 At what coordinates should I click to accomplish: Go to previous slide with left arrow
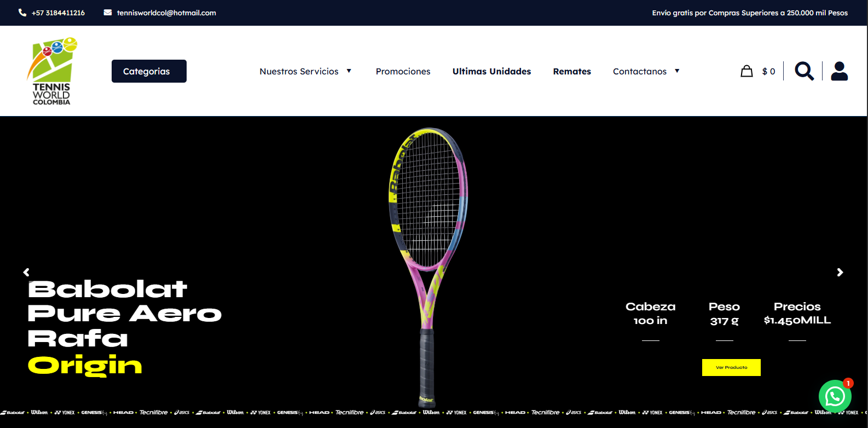(26, 272)
